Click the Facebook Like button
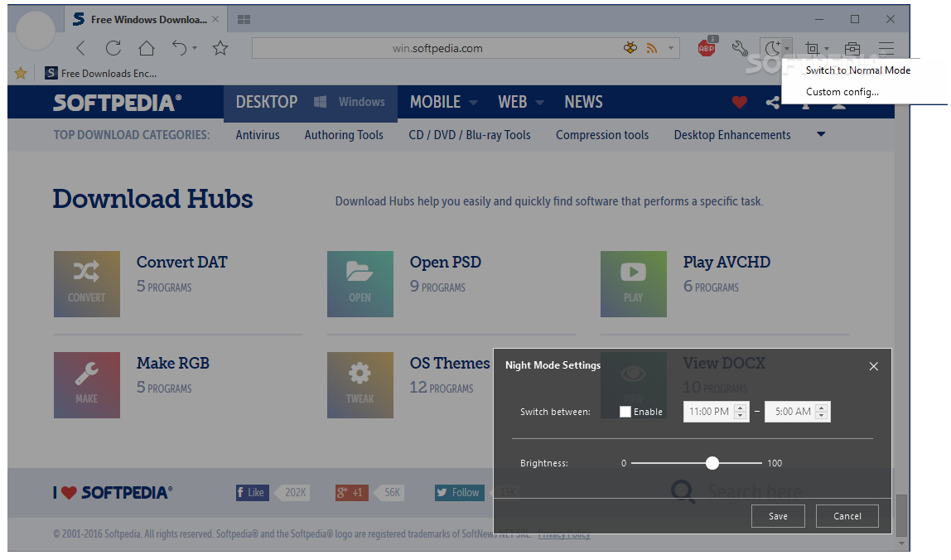The image size is (951, 560). 253,493
